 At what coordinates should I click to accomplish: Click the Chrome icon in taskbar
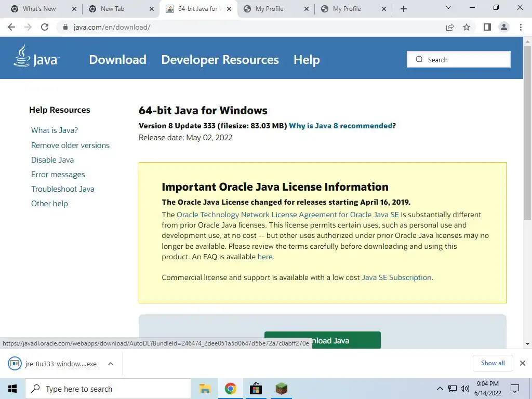230,389
